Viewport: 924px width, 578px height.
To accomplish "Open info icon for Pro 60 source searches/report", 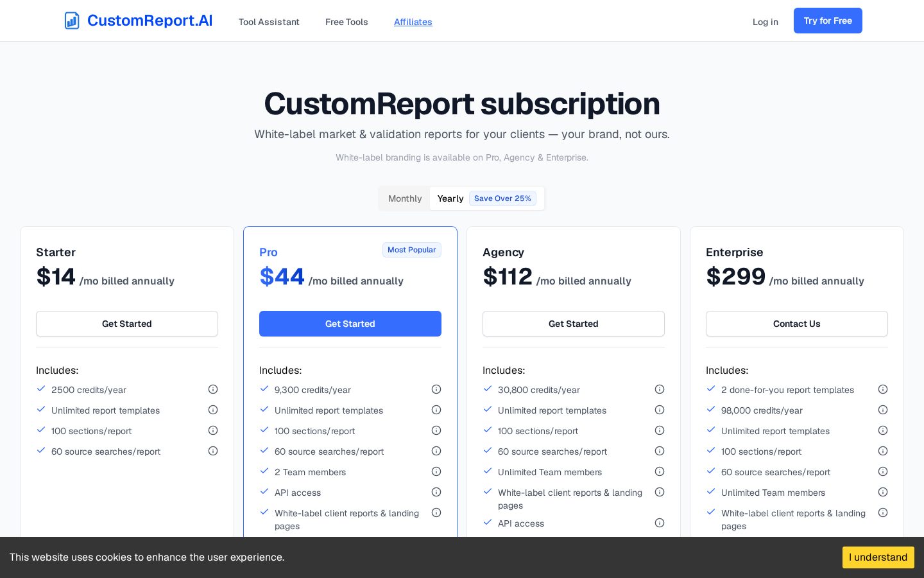I will coord(436,451).
